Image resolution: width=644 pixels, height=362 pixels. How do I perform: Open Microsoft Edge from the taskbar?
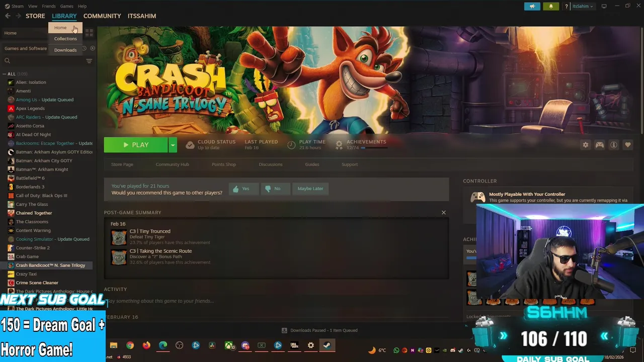tap(163, 345)
